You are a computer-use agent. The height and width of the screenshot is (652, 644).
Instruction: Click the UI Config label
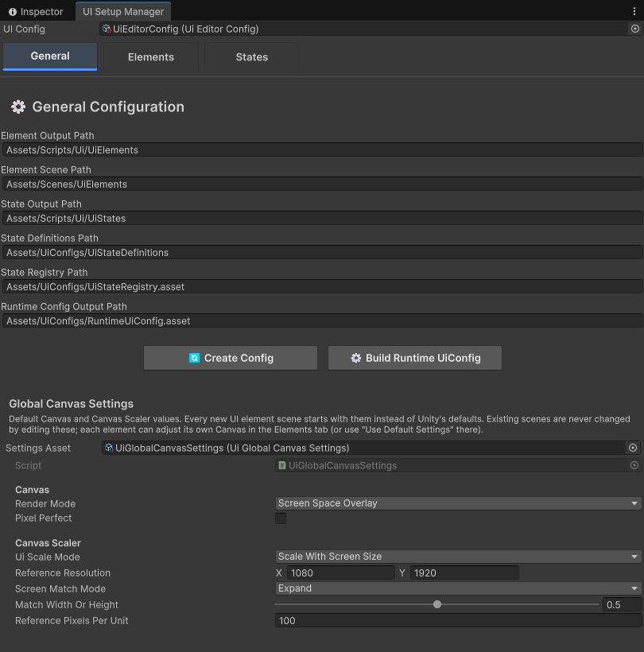pos(24,29)
